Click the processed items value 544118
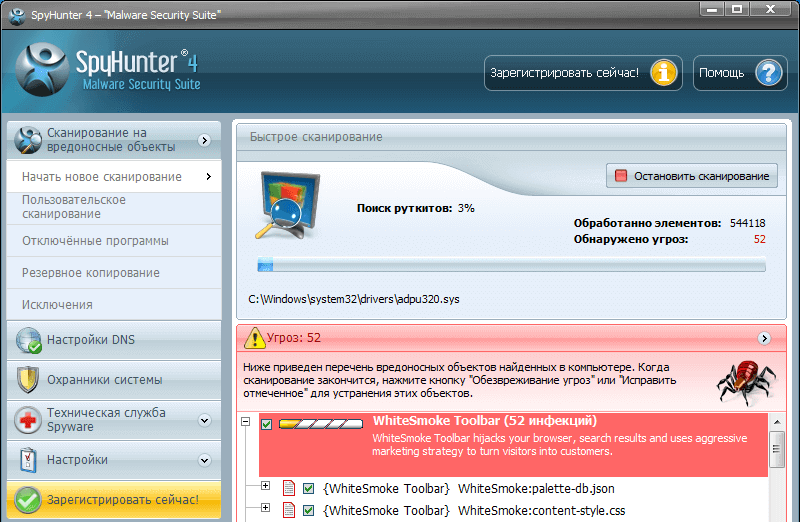 (x=747, y=223)
